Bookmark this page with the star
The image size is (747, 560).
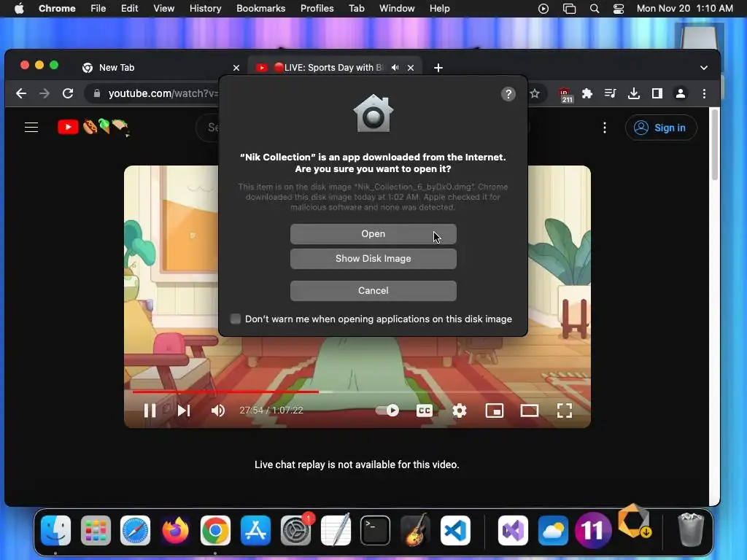click(535, 93)
